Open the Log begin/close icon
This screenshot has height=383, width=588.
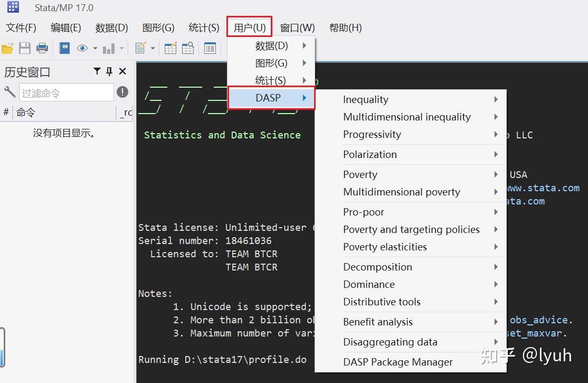click(x=64, y=48)
